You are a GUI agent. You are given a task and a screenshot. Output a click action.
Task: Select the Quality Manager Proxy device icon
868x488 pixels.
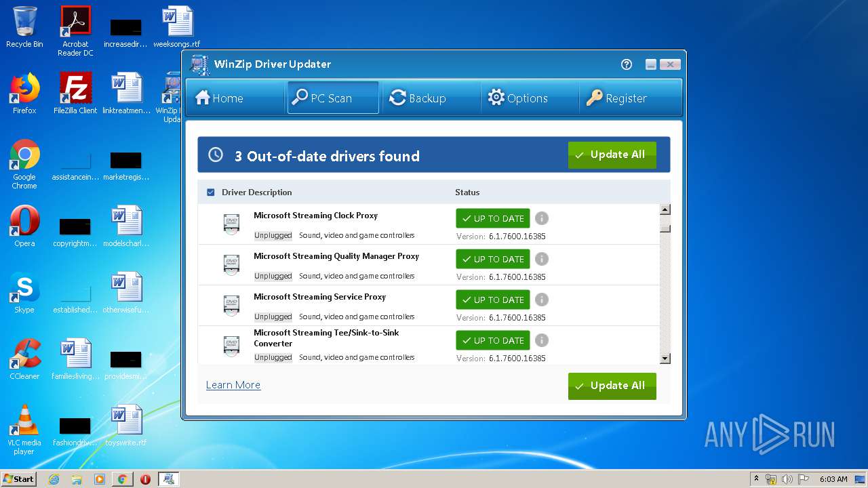[x=231, y=264]
